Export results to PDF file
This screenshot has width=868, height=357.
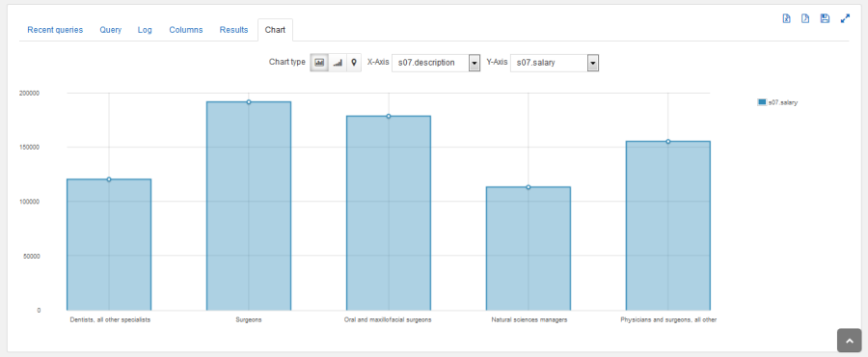pos(805,19)
